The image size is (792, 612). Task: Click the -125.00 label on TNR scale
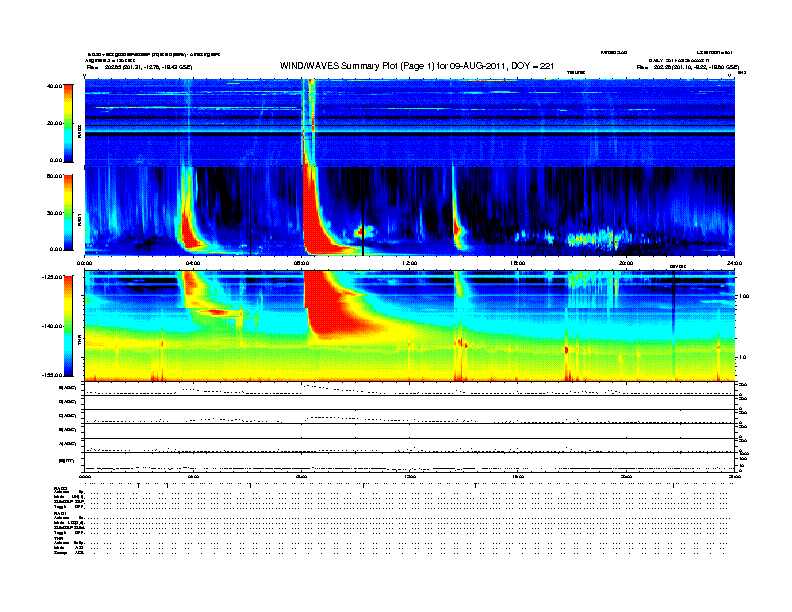pyautogui.click(x=53, y=277)
